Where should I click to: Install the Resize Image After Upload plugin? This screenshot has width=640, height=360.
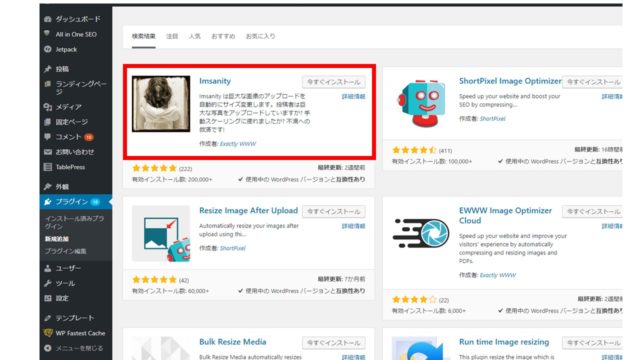coord(333,211)
